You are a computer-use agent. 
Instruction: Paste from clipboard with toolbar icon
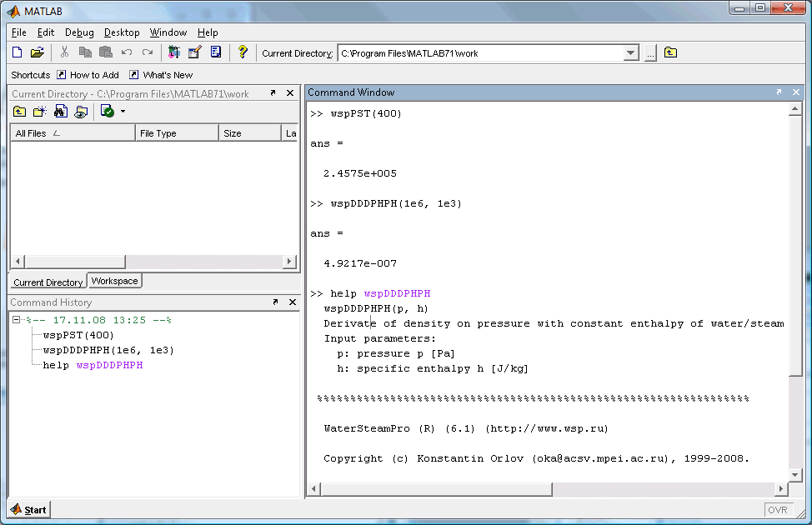(106, 52)
